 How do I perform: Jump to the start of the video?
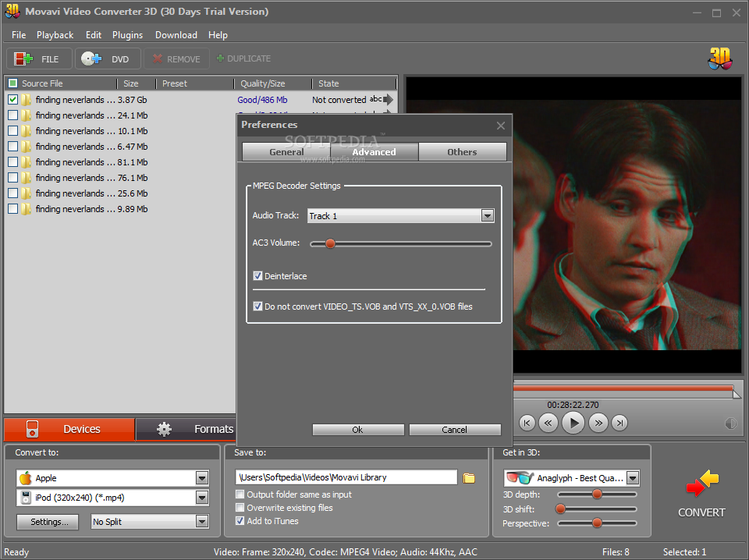[527, 423]
